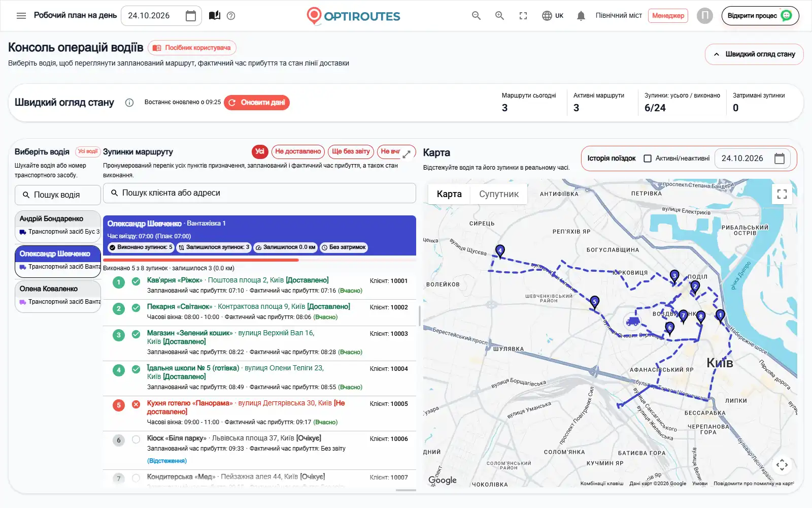Open the calendar icon in Історія поїздок date
The height and width of the screenshot is (508, 812).
coord(780,158)
